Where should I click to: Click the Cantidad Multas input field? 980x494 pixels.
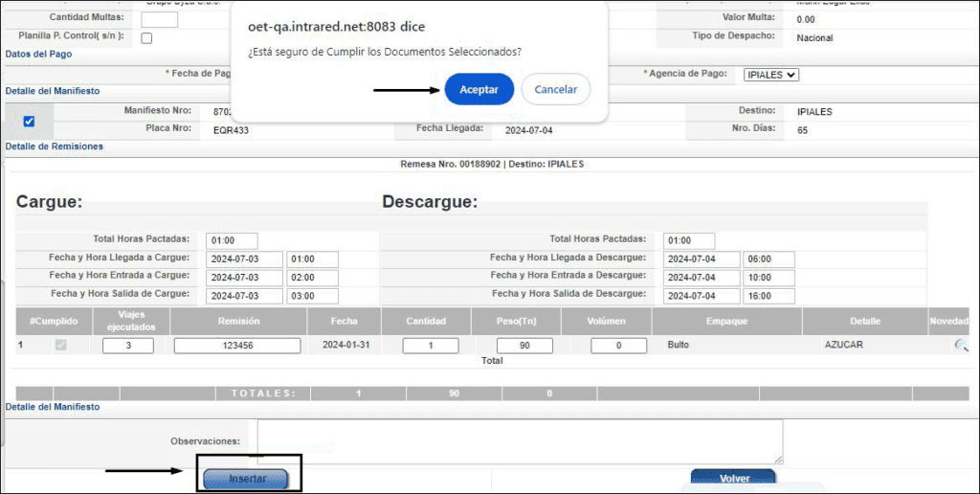(159, 19)
